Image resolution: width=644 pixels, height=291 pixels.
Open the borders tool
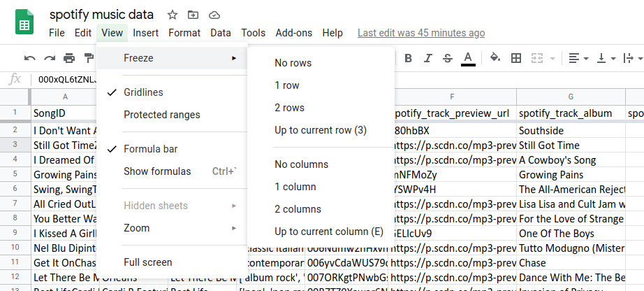coord(516,58)
